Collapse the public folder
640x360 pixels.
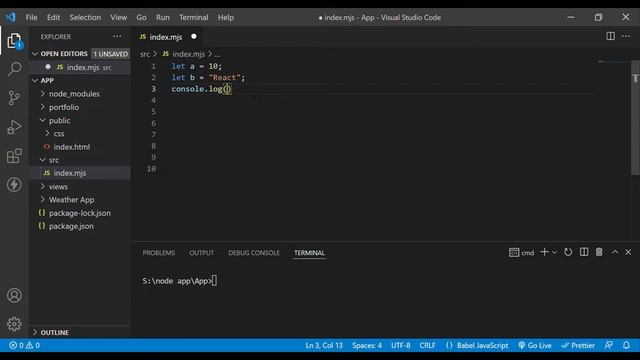click(60, 120)
